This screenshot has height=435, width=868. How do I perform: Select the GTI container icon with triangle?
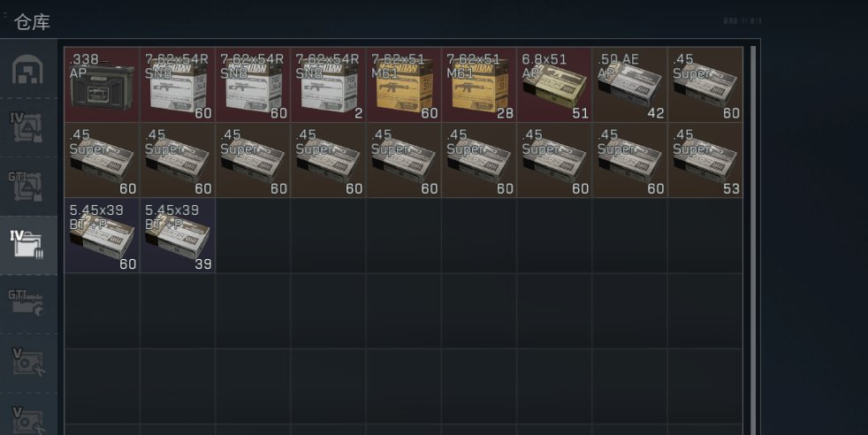(x=26, y=186)
